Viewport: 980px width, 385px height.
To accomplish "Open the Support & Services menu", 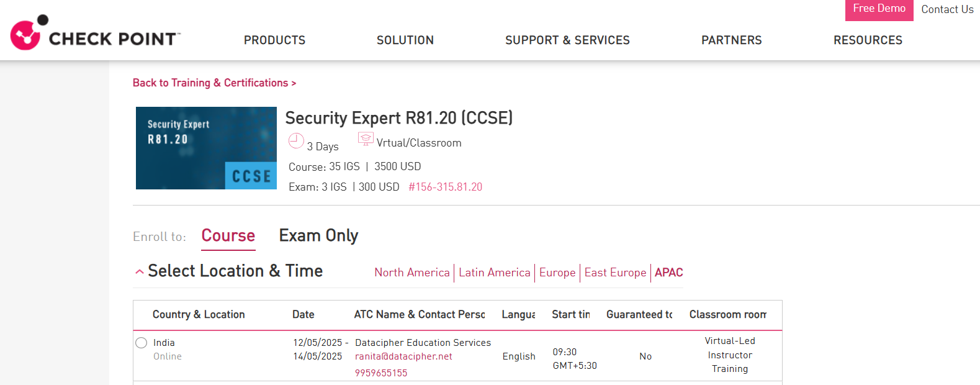I will (567, 40).
